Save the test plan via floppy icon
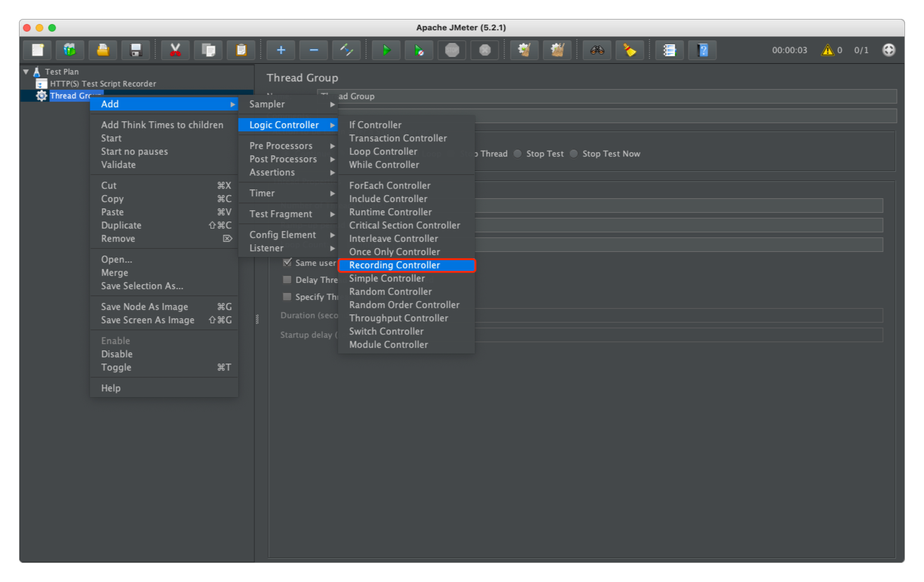 pyautogui.click(x=136, y=50)
